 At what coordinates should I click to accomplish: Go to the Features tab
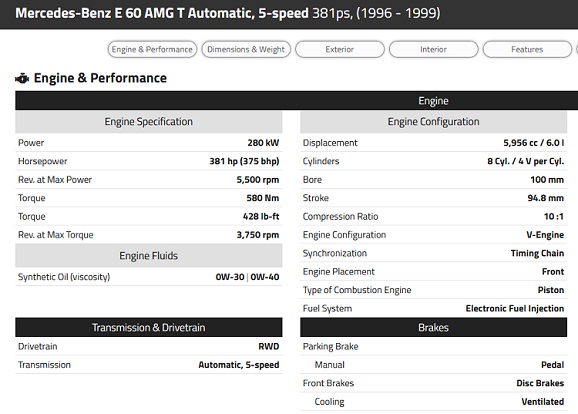click(x=527, y=49)
